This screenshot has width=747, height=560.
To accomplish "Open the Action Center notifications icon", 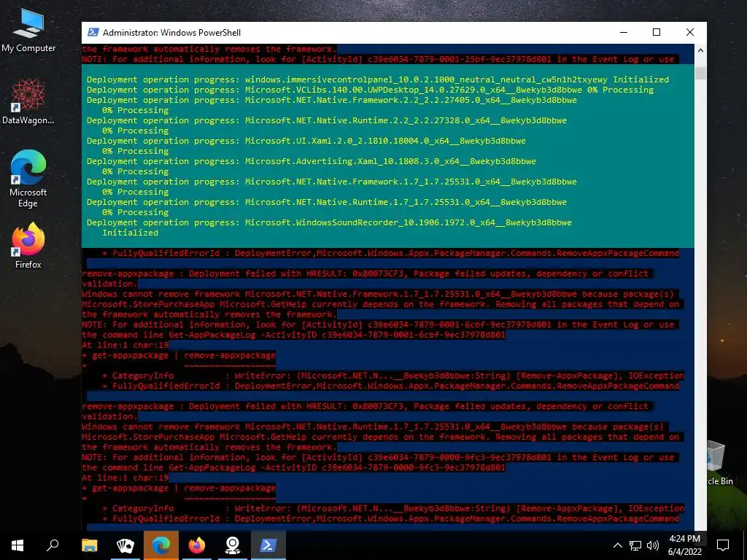I will (x=723, y=545).
